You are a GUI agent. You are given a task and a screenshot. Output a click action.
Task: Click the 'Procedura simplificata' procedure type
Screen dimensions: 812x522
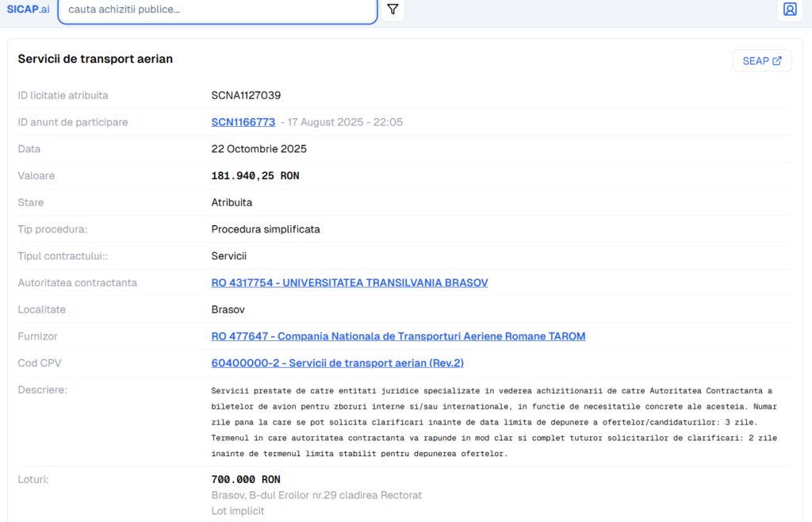(265, 229)
